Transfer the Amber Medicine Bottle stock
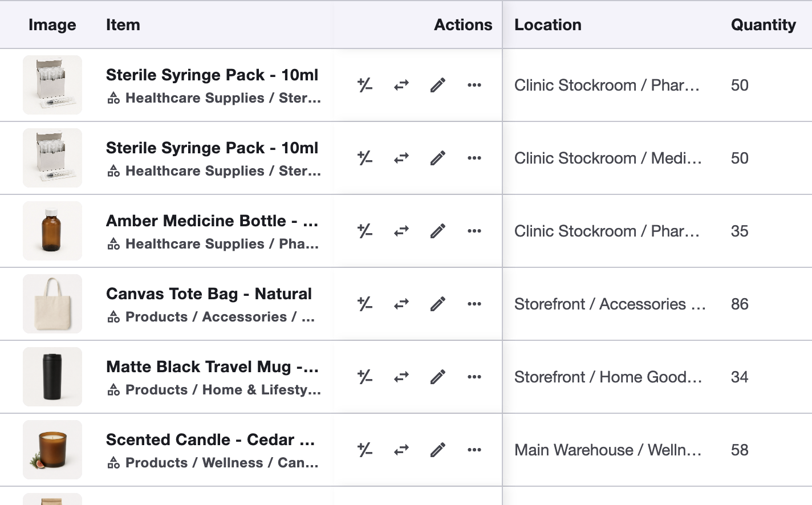Viewport: 812px width, 505px height. pyautogui.click(x=401, y=231)
